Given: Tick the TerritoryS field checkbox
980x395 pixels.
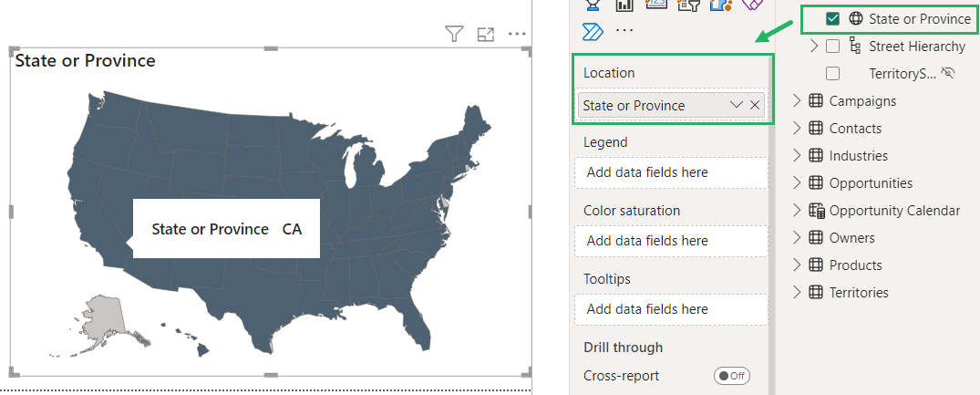Looking at the screenshot, I should [x=832, y=73].
